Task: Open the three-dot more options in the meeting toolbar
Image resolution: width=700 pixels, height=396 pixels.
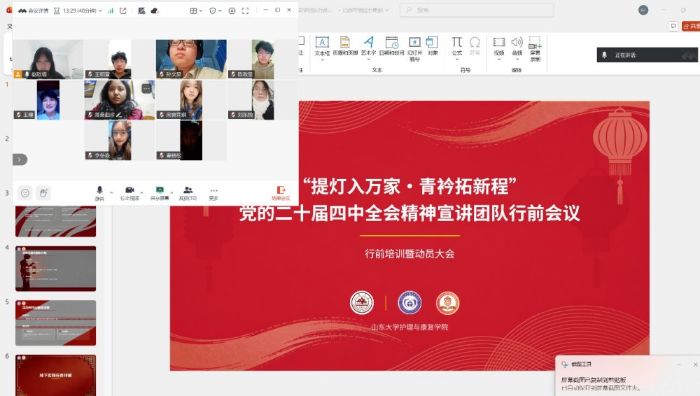Action: click(x=214, y=193)
